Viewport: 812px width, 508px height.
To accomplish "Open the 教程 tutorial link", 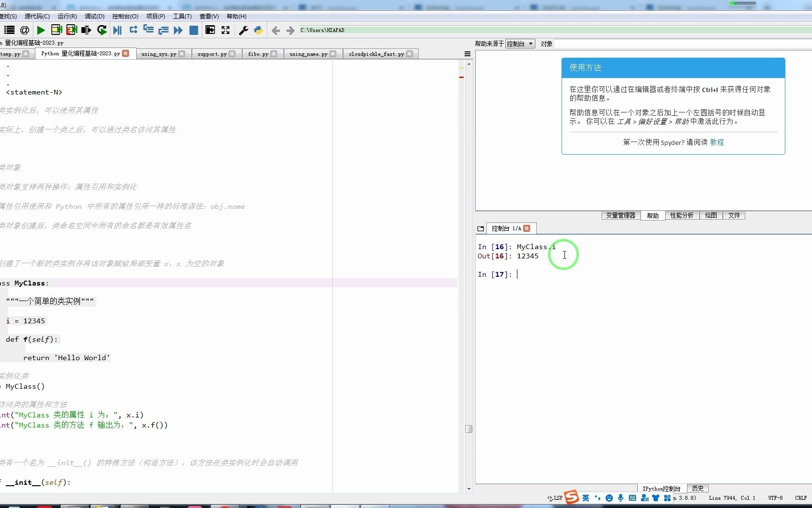I will (717, 142).
